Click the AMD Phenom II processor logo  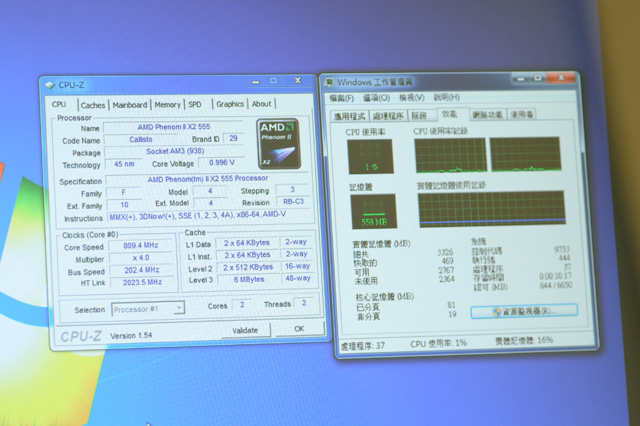coord(279,144)
